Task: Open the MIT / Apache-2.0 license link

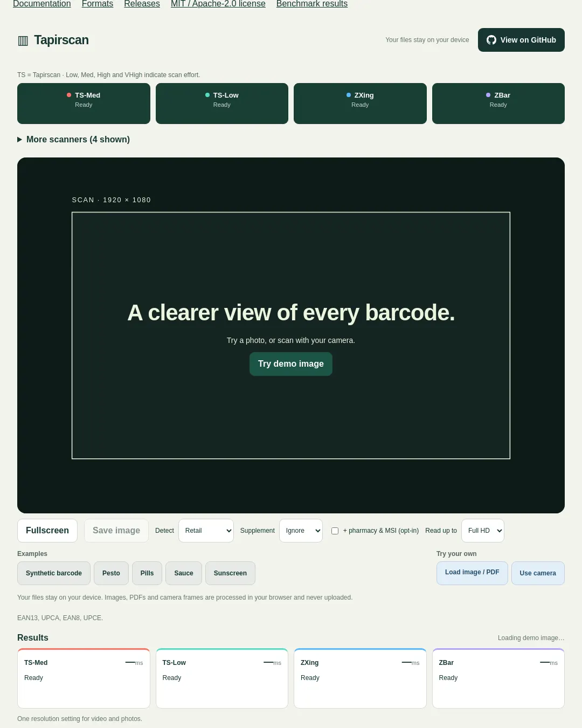Action: 218,4
